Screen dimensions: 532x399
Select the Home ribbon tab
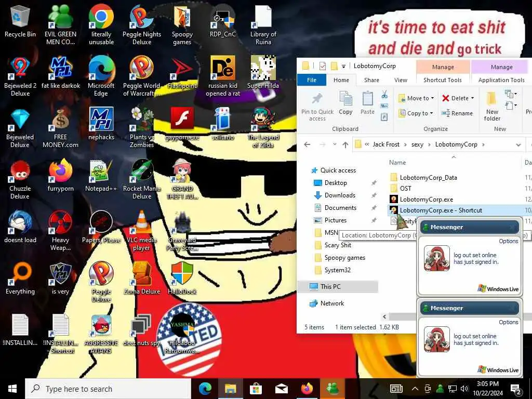tap(341, 79)
